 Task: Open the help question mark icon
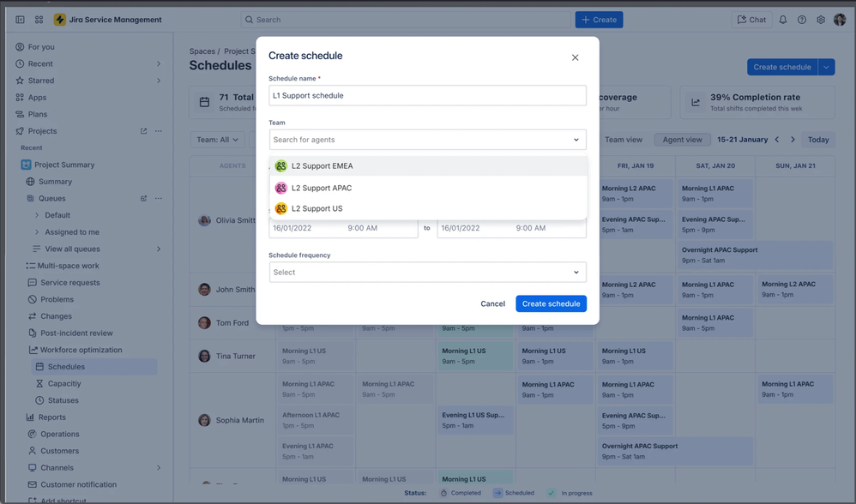pyautogui.click(x=801, y=20)
